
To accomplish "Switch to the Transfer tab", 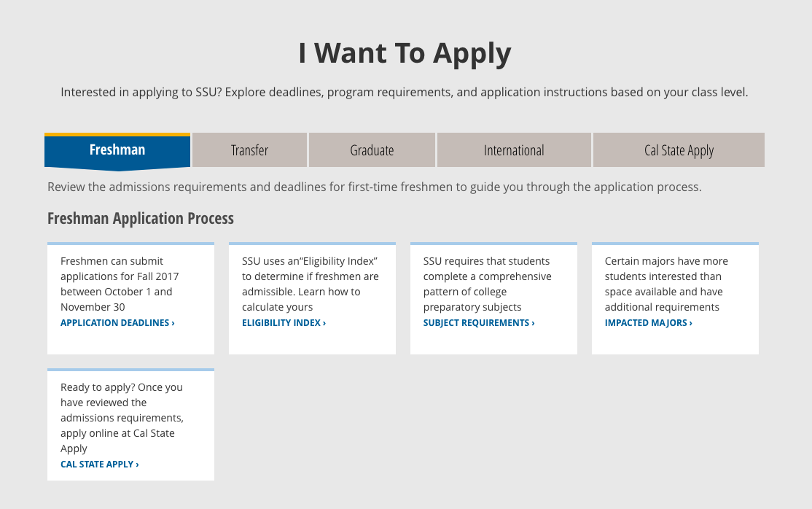I will point(249,150).
